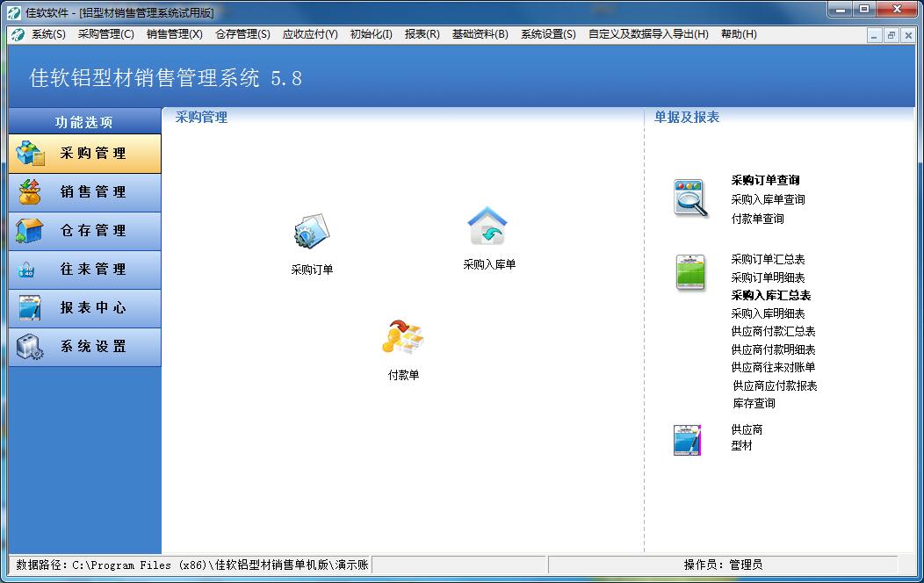Select 系统设置 in the function sidebar

[85, 347]
